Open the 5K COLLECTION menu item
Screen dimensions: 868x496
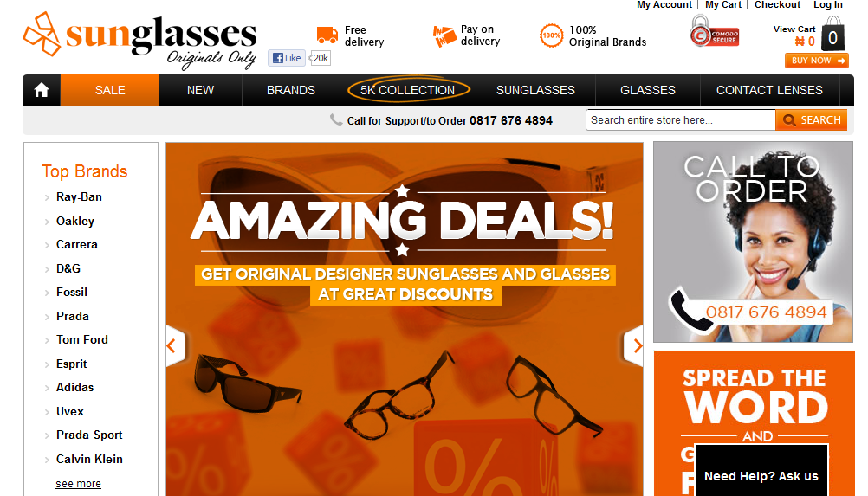[x=408, y=90]
